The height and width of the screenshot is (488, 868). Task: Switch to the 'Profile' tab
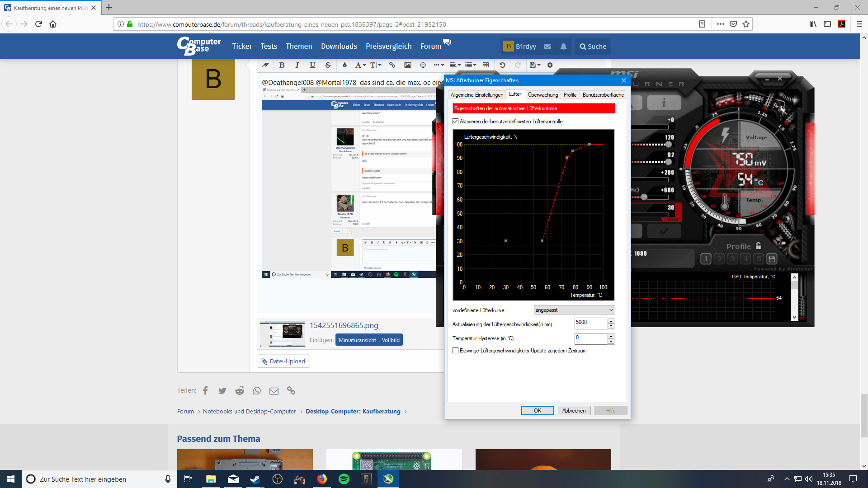coord(570,95)
